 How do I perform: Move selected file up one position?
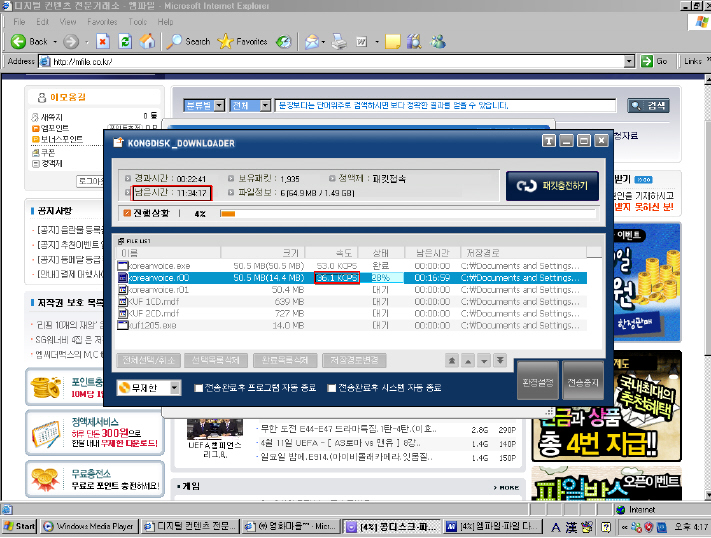[468, 361]
